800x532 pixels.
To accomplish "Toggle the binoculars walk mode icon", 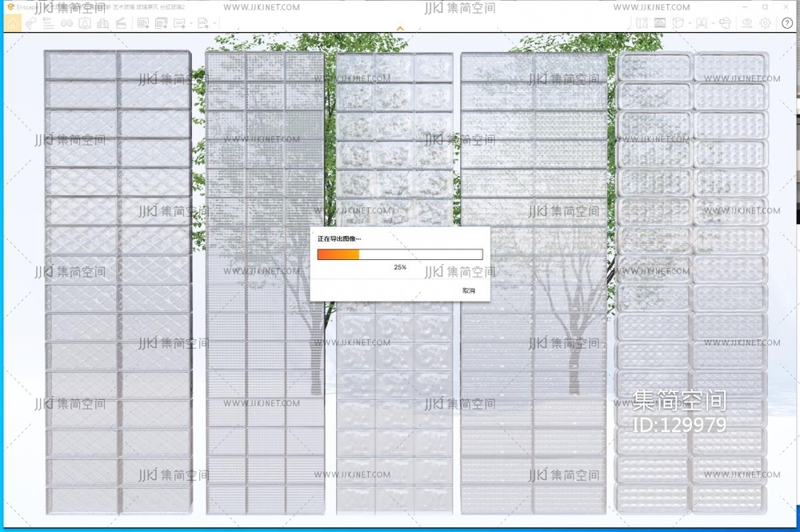I will coord(66,23).
